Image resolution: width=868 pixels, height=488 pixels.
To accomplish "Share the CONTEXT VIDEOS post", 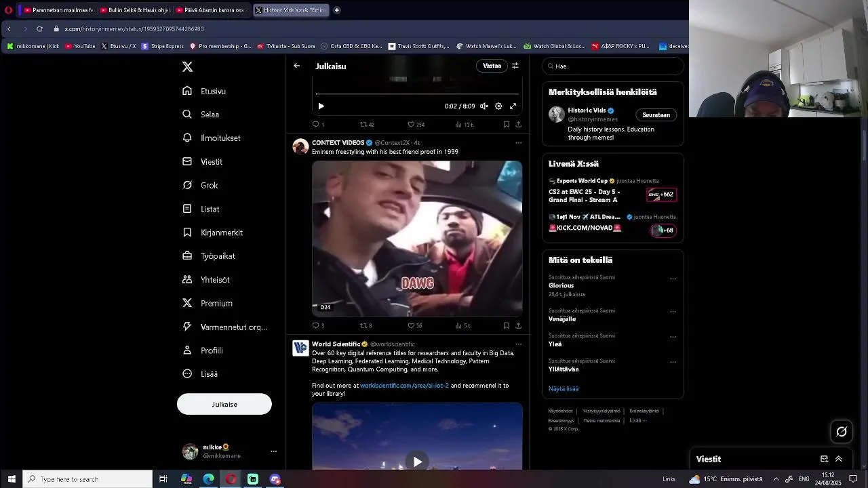I will click(x=519, y=326).
